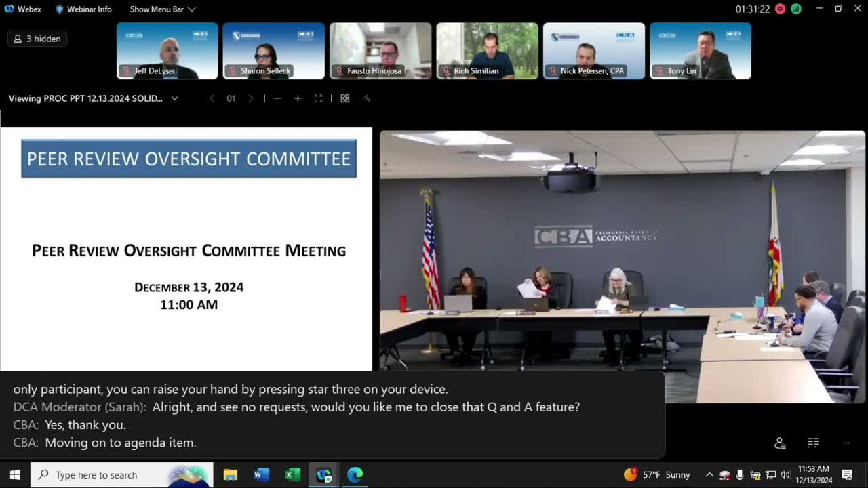Open File Explorer from taskbar
This screenshot has width=868, height=488.
click(231, 474)
